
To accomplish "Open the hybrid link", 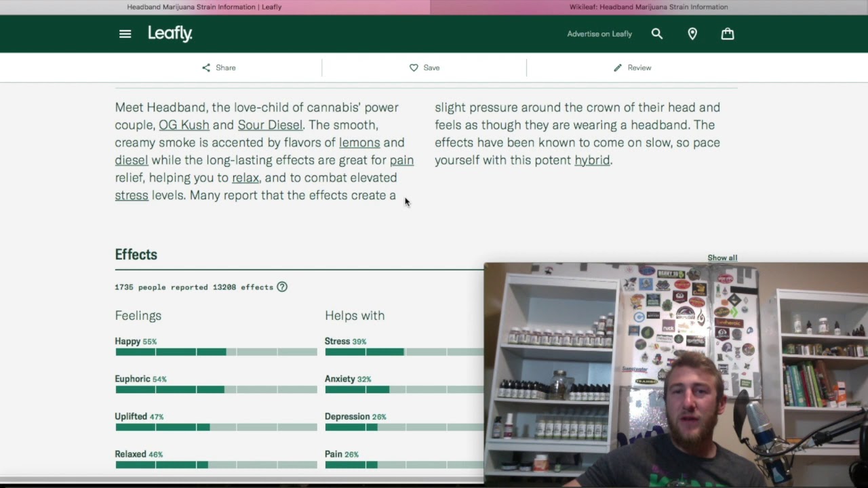I will [x=592, y=160].
